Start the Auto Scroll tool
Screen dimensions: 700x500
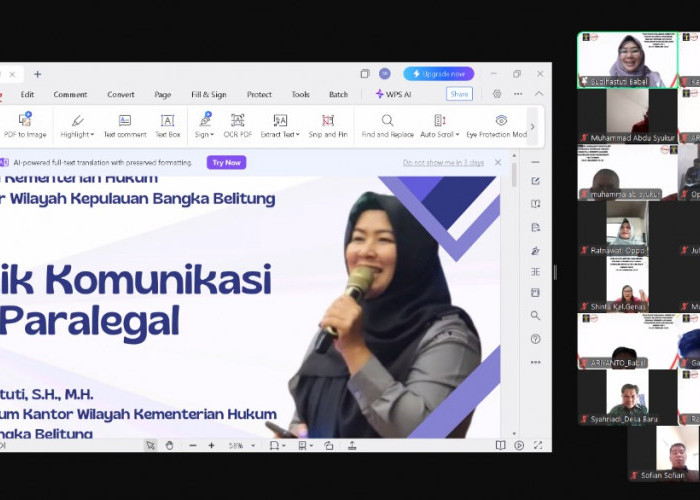click(439, 125)
